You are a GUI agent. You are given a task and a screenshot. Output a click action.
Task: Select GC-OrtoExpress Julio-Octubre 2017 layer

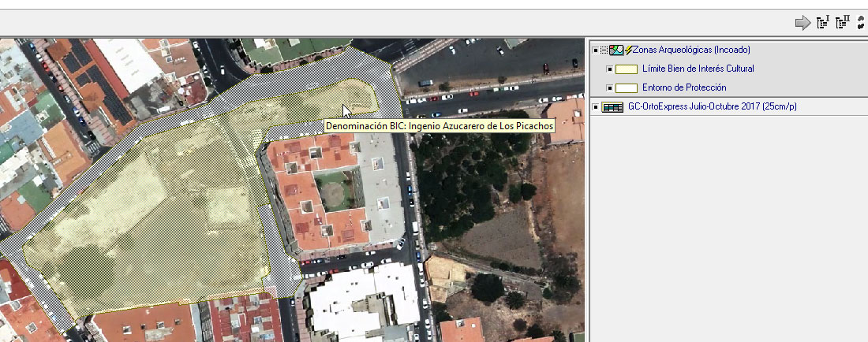click(x=713, y=106)
